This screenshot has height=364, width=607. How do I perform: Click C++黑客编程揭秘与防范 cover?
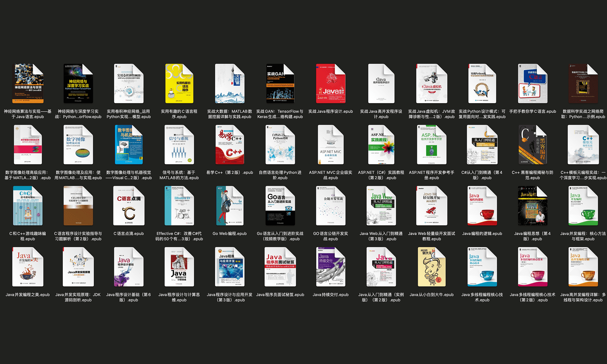coord(533,144)
